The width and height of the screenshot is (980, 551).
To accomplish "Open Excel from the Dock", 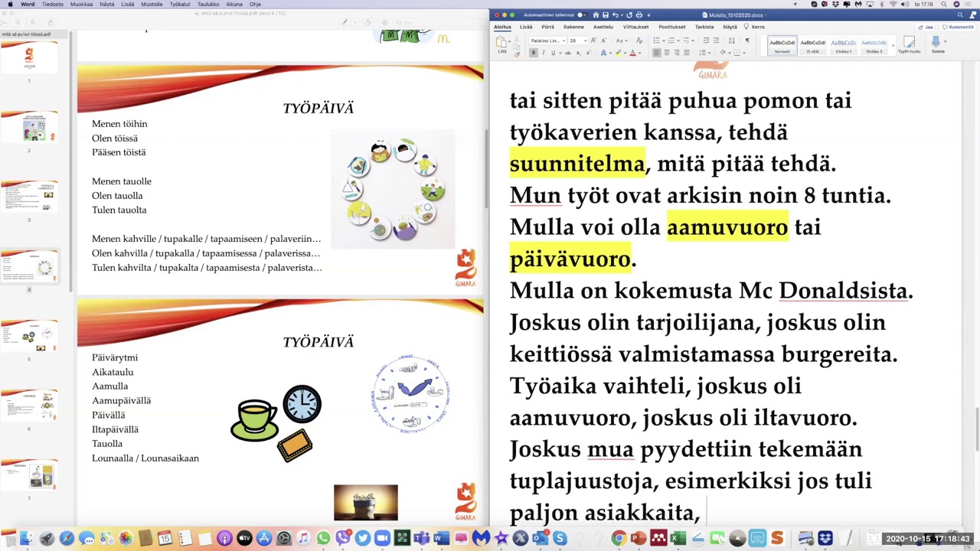I will point(678,539).
